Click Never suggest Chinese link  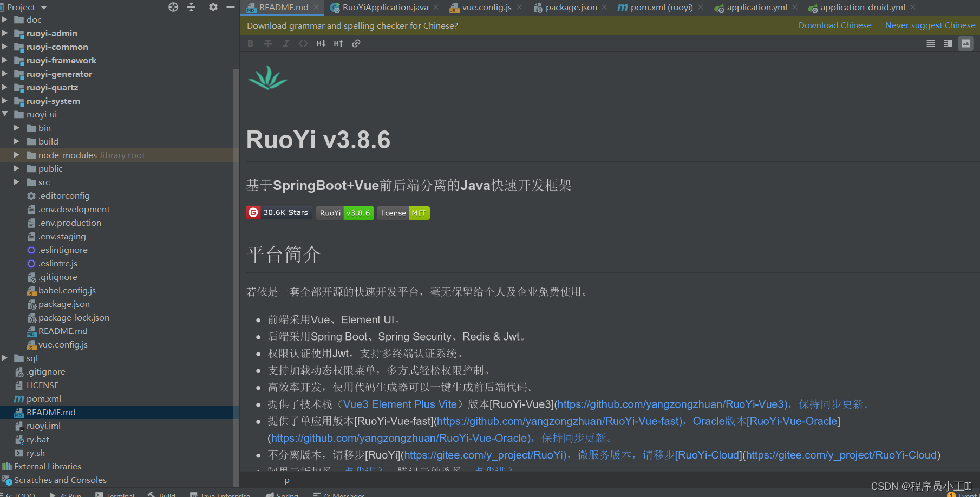click(930, 25)
